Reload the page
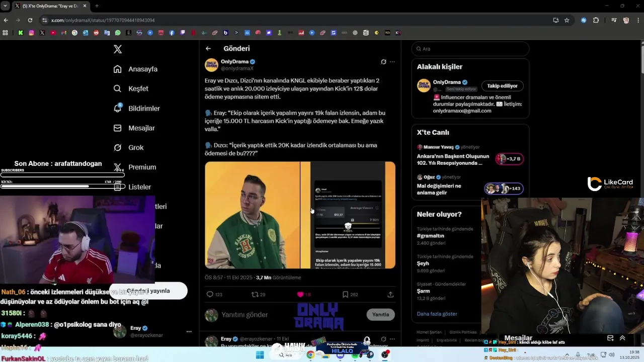The image size is (644, 362). pyautogui.click(x=30, y=20)
